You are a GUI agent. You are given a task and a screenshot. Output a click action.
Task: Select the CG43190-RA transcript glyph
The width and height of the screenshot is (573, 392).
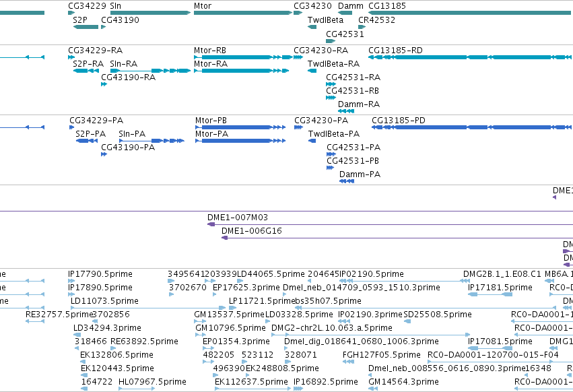[x=104, y=84]
